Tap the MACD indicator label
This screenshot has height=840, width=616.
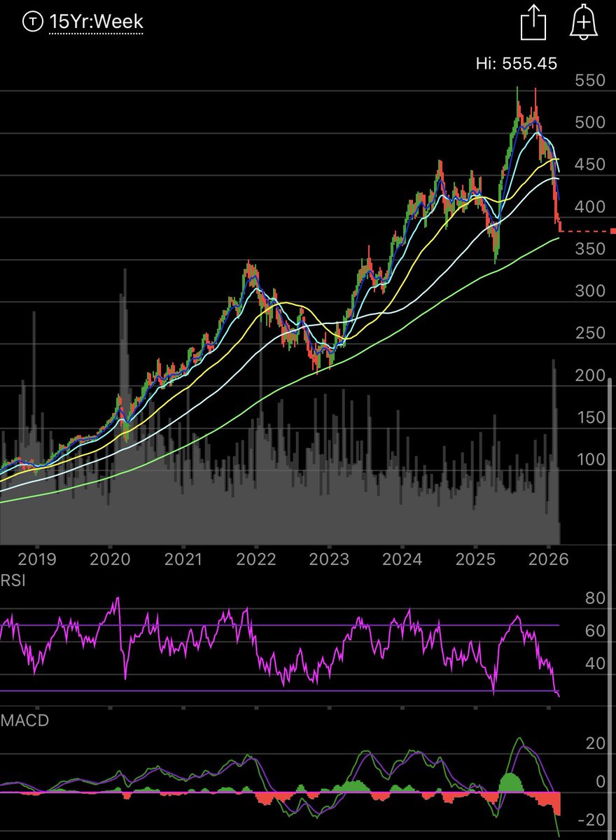(24, 721)
